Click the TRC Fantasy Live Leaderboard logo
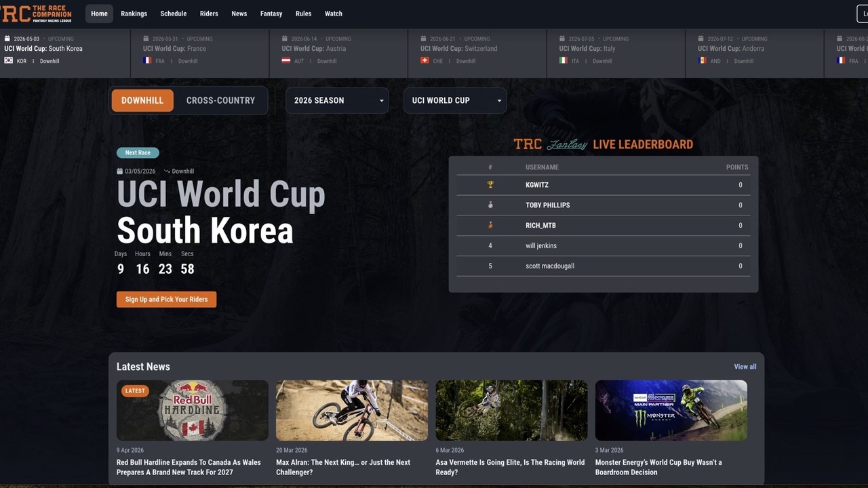The width and height of the screenshot is (868, 488). point(604,144)
